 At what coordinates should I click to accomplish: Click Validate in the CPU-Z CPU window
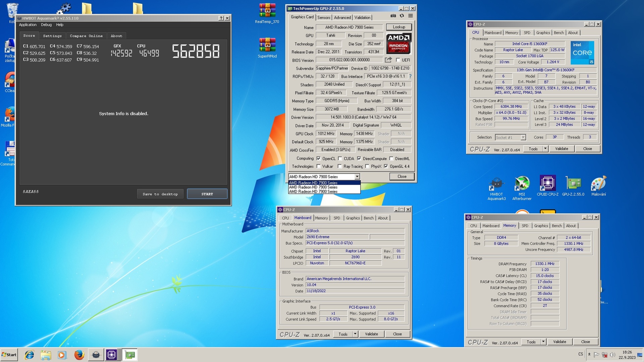pyautogui.click(x=561, y=148)
